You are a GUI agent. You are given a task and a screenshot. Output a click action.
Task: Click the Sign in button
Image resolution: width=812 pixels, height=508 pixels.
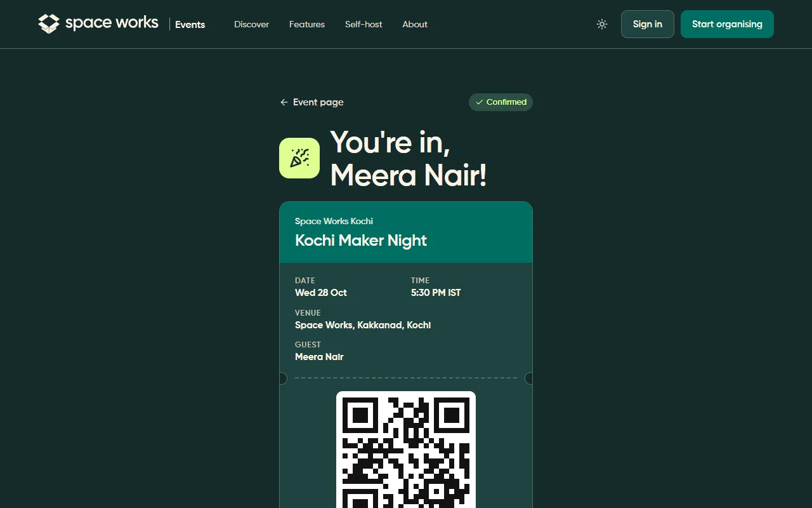pos(648,24)
